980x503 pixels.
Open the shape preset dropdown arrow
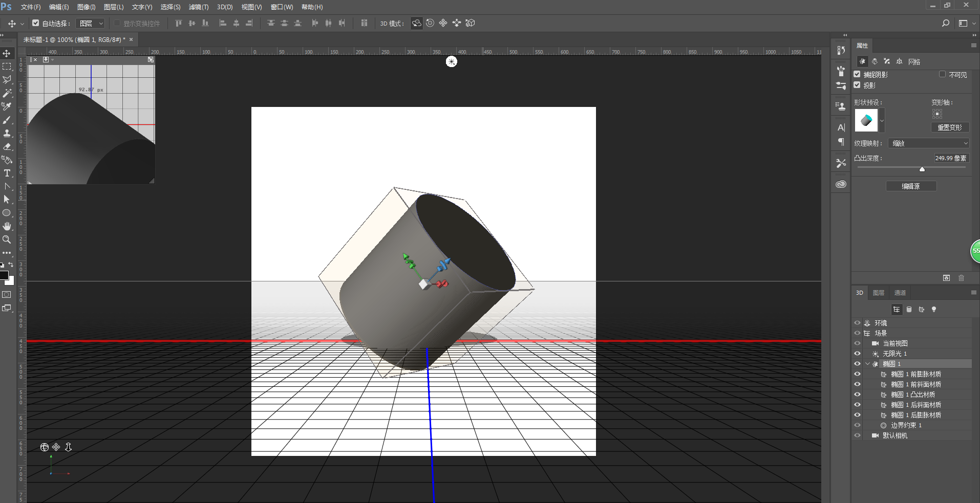[882, 121]
